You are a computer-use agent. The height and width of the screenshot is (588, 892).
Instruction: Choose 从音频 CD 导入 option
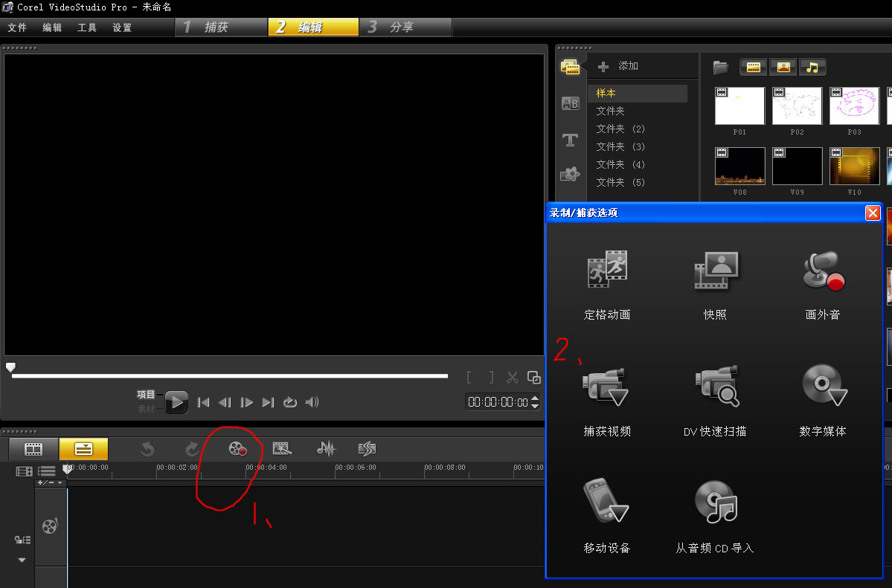click(x=715, y=517)
